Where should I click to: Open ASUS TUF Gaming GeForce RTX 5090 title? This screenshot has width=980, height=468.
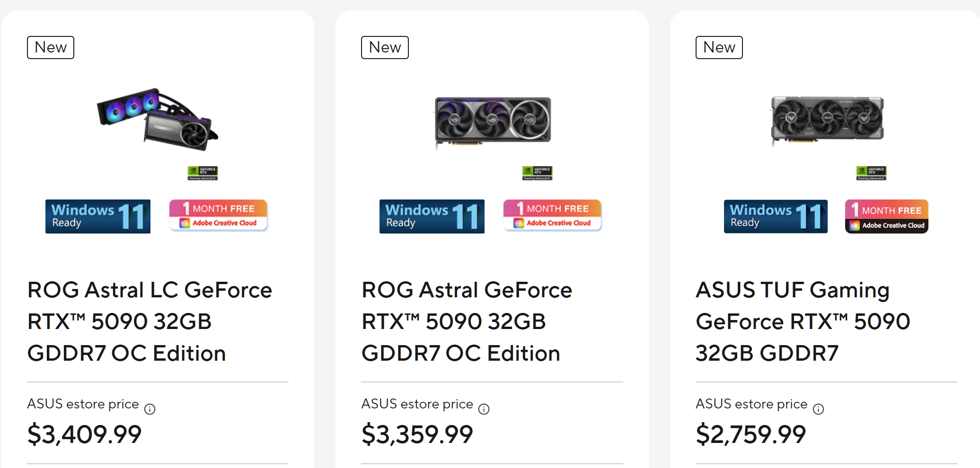tap(803, 321)
